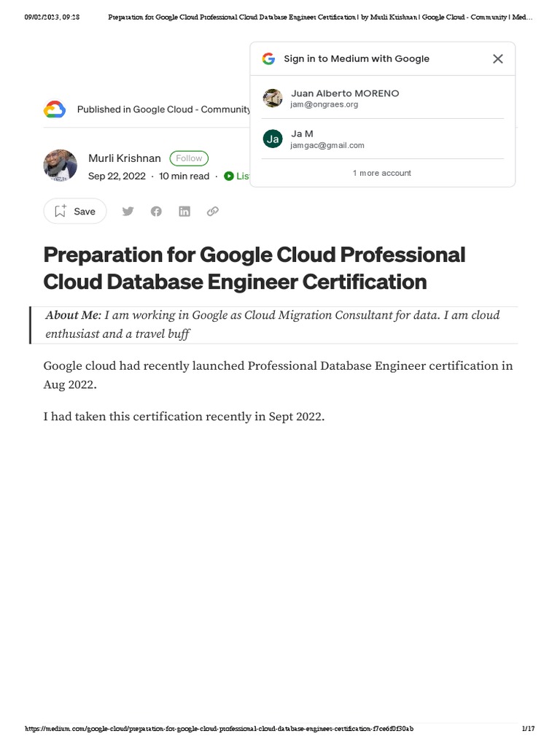The height and width of the screenshot is (747, 560).
Task: Close the Sign in with Google popup
Action: coord(498,59)
